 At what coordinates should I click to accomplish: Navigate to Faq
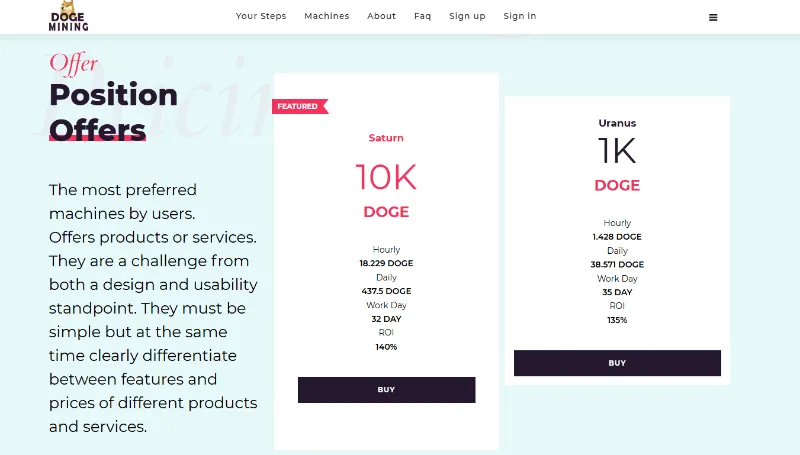[423, 16]
